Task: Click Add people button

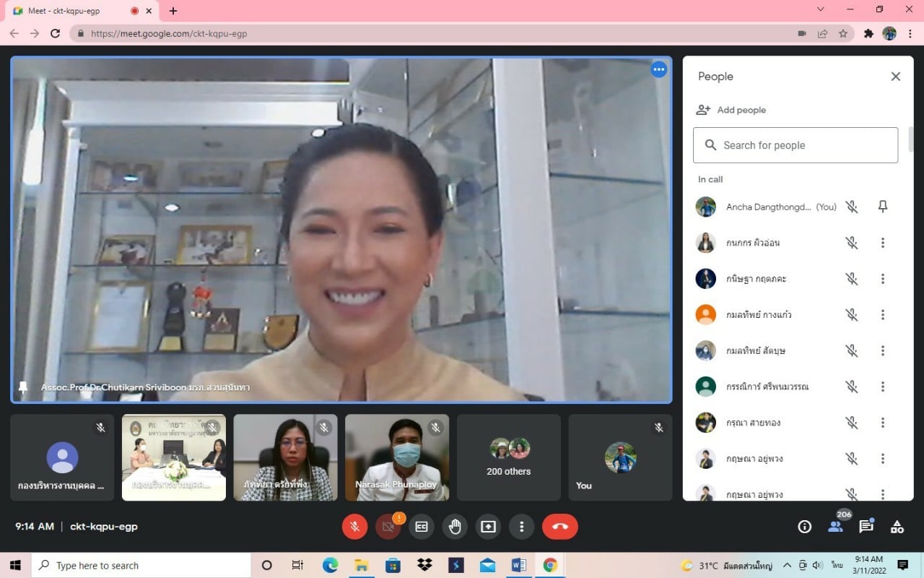Action: pos(731,110)
